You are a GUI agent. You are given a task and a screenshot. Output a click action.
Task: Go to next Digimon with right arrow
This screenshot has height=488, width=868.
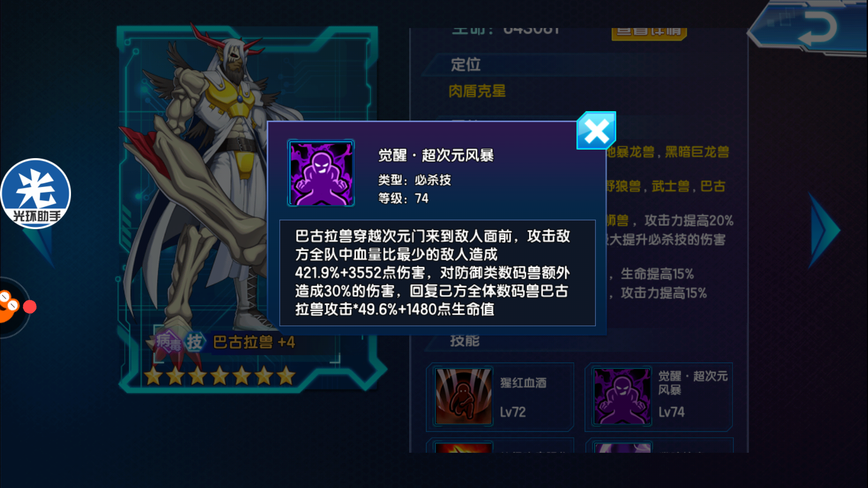[825, 230]
